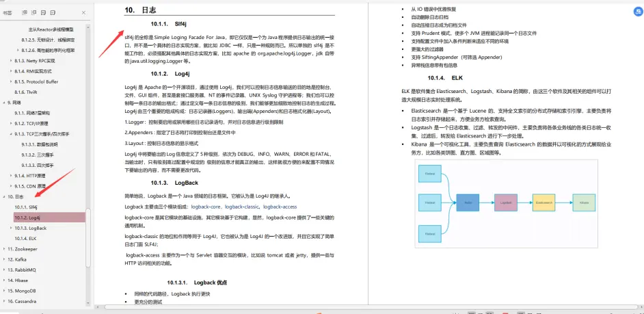Image resolution: width=644 pixels, height=314 pixels.
Task: Select highlighted bookmark 10.1.2 Log4j
Action: pos(49,218)
